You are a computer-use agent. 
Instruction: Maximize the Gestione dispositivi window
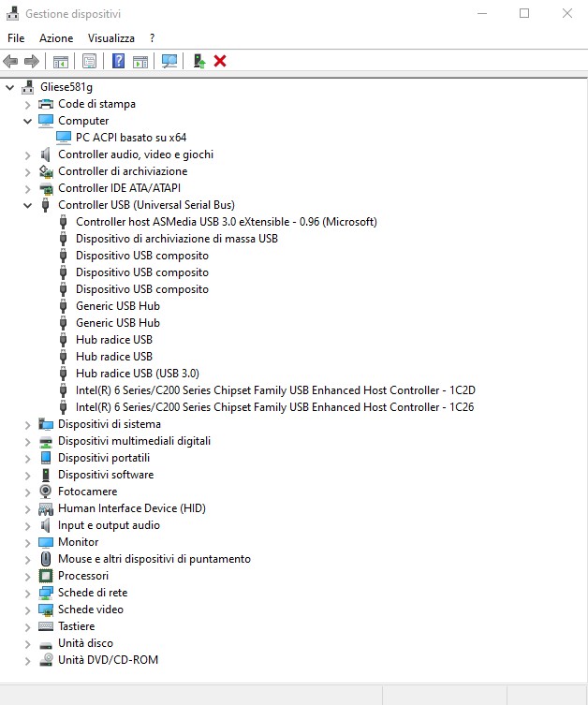(524, 13)
